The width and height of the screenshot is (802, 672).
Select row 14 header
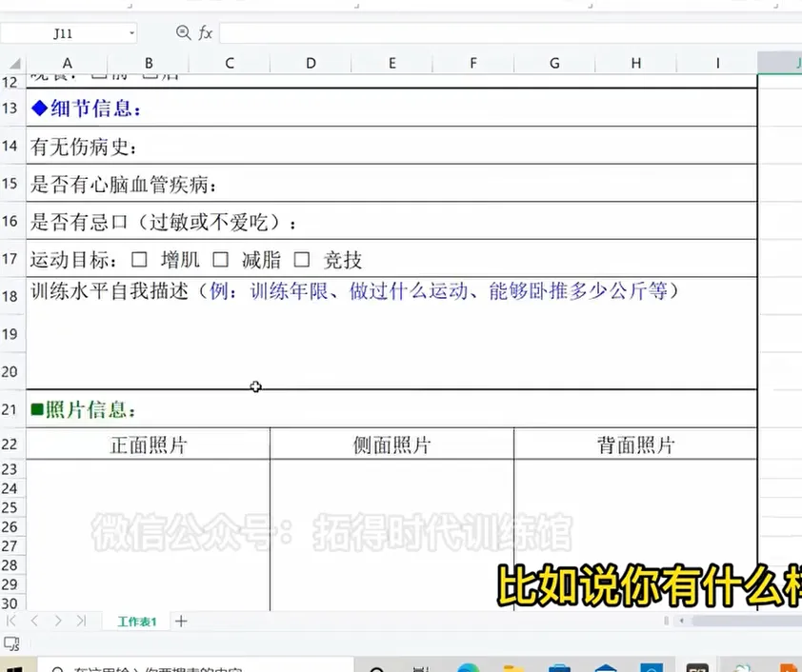[10, 147]
